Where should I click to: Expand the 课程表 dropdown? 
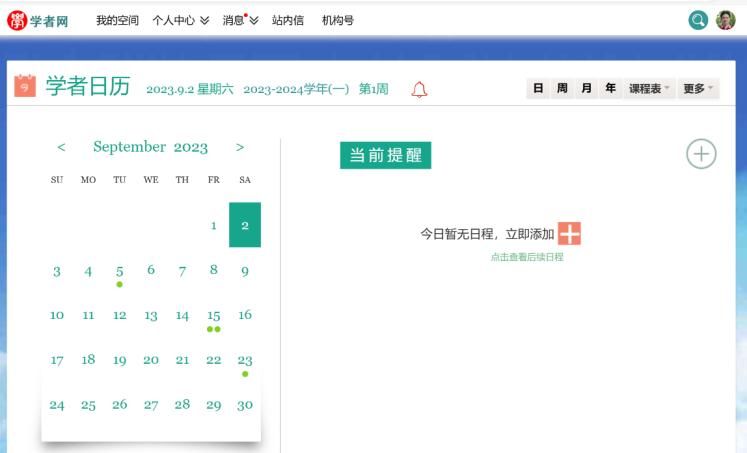point(649,89)
